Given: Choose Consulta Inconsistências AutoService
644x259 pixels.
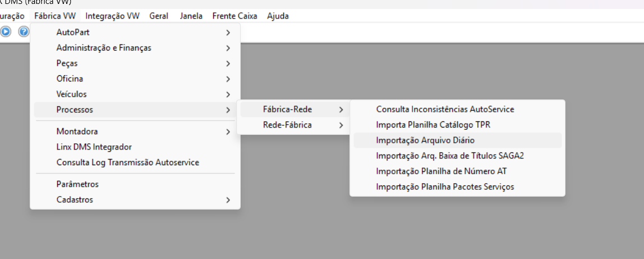Looking at the screenshot, I should click(445, 109).
